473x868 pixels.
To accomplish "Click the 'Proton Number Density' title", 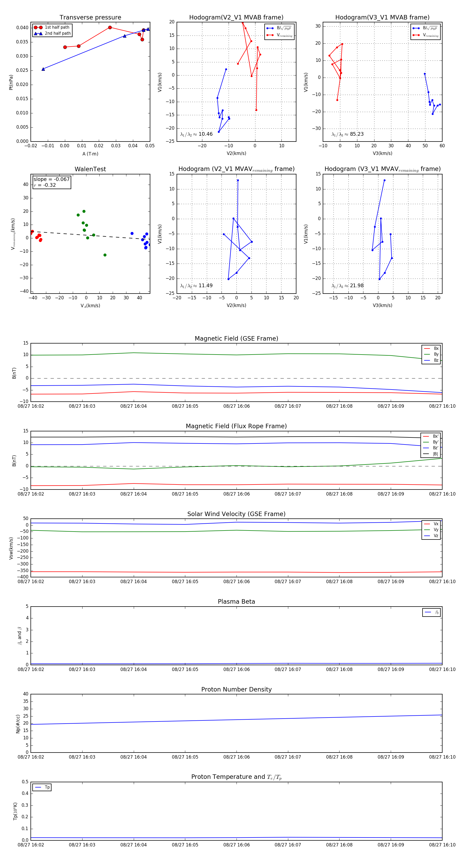I will (x=236, y=689).
